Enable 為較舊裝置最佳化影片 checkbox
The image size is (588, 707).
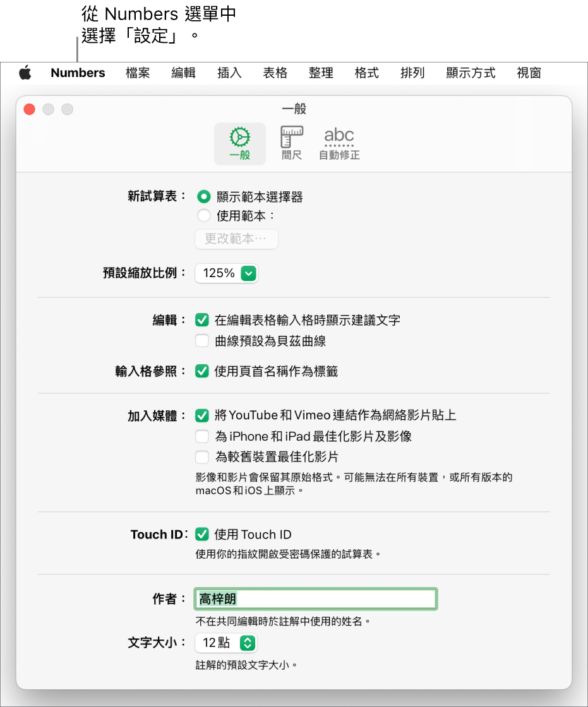[201, 457]
